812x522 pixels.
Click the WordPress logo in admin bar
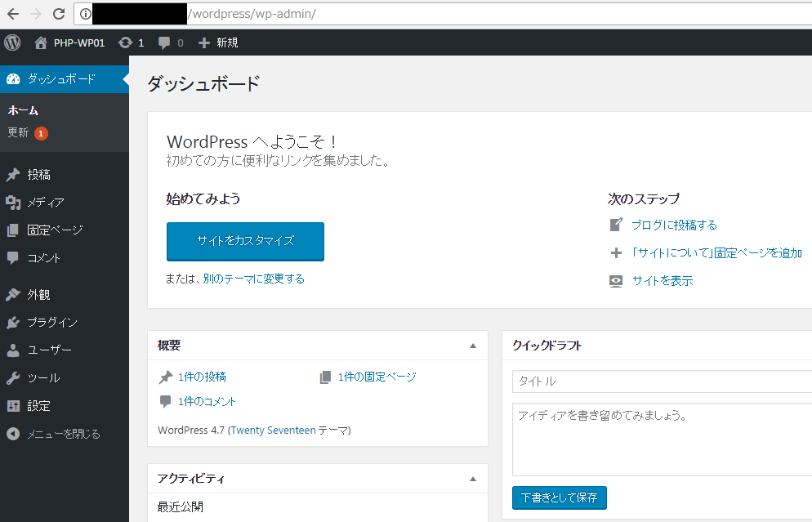(x=12, y=42)
